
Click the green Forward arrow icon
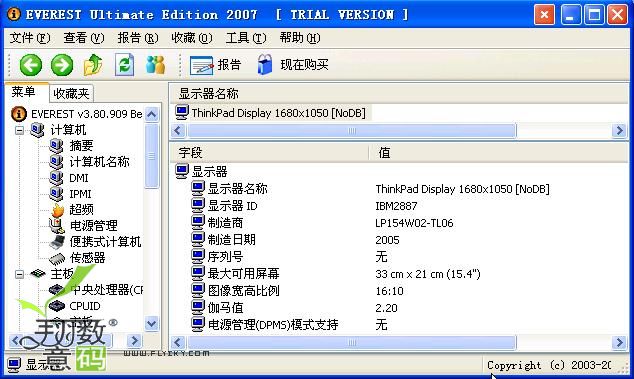coord(62,65)
